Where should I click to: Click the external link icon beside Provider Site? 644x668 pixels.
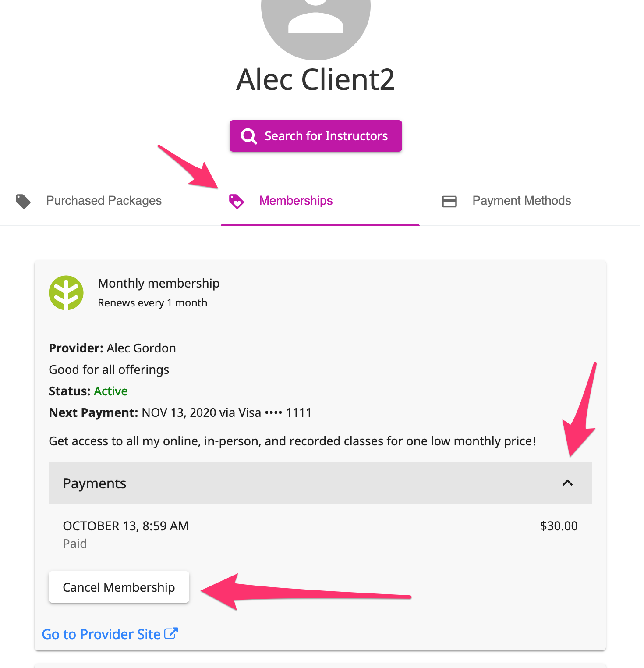point(171,633)
